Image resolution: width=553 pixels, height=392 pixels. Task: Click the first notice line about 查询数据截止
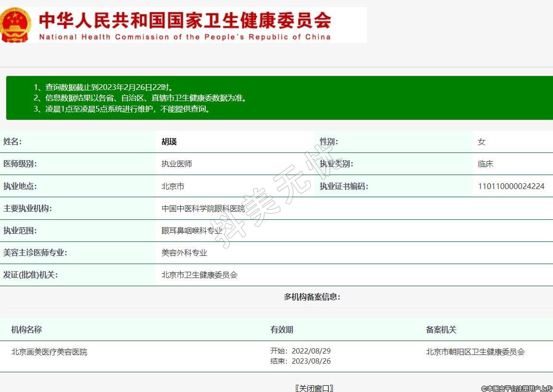(104, 87)
